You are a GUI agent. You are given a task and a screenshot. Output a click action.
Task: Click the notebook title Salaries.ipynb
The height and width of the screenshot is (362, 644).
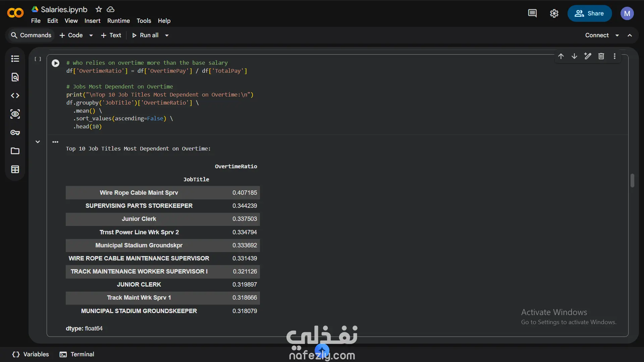(64, 9)
